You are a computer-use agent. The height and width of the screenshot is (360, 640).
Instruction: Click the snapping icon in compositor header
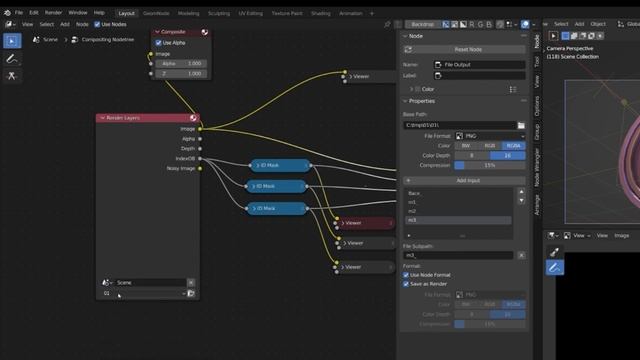[500, 24]
